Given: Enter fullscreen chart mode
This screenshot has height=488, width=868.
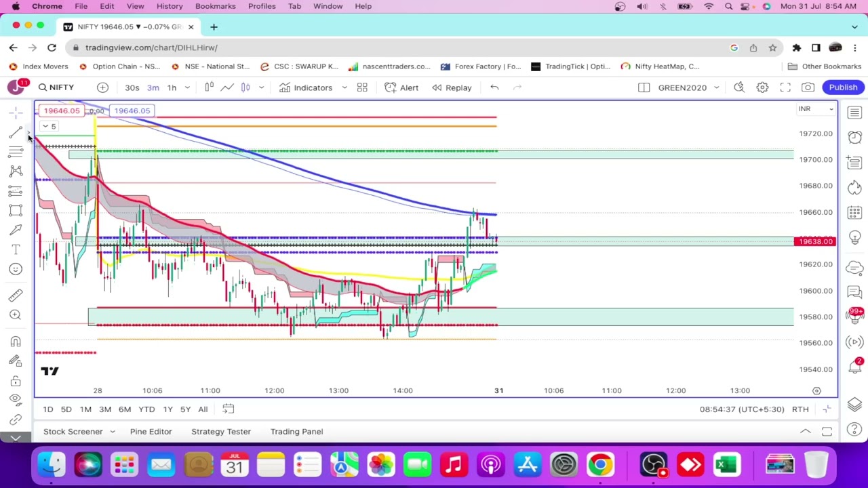Looking at the screenshot, I should (x=785, y=87).
